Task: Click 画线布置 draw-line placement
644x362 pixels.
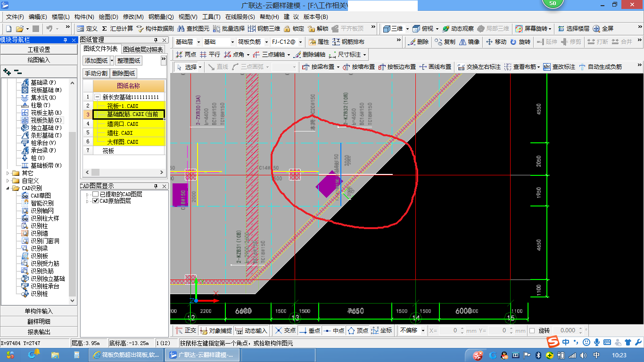Action: point(435,67)
